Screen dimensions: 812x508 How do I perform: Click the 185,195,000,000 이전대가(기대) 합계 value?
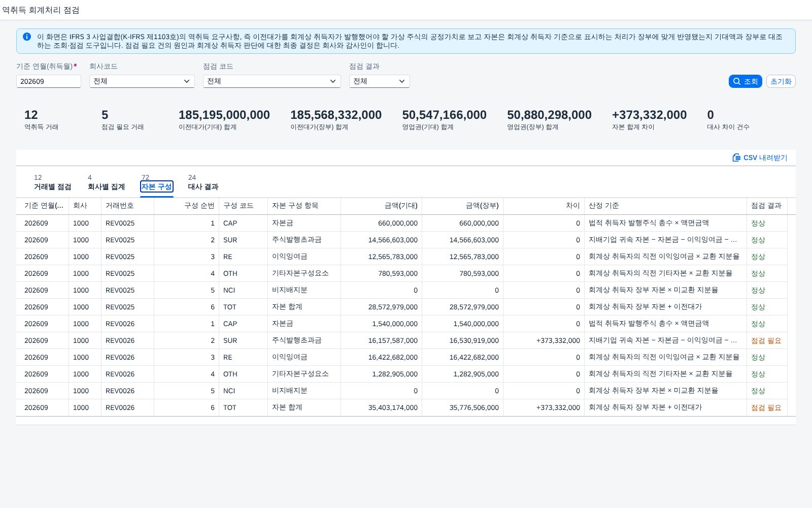point(224,115)
